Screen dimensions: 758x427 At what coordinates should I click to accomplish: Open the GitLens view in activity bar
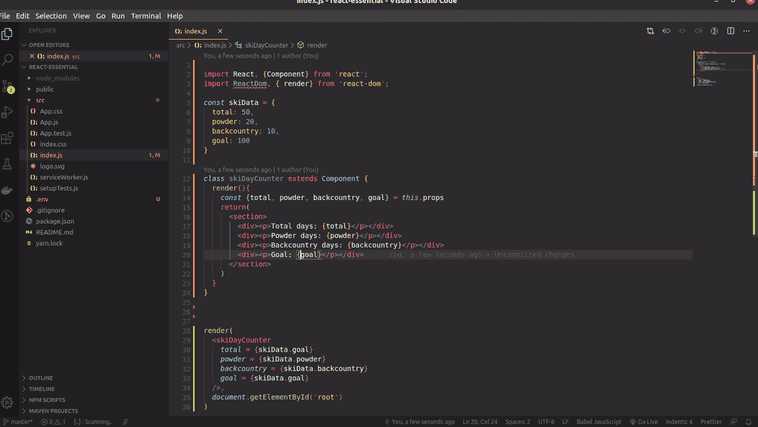[x=7, y=216]
